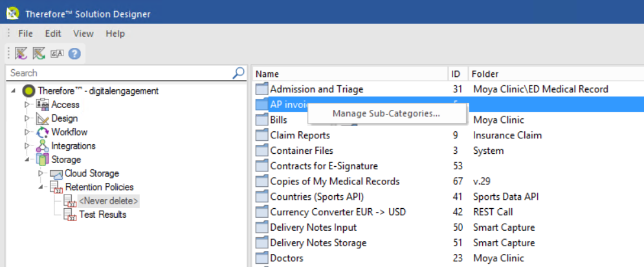
Task: Click the ID value 67 cell
Action: pyautogui.click(x=458, y=181)
